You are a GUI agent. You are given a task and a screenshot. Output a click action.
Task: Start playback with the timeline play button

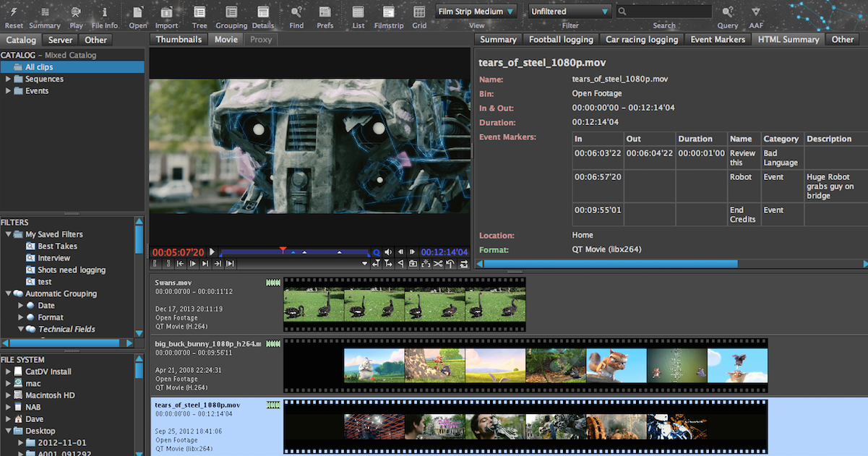[212, 252]
